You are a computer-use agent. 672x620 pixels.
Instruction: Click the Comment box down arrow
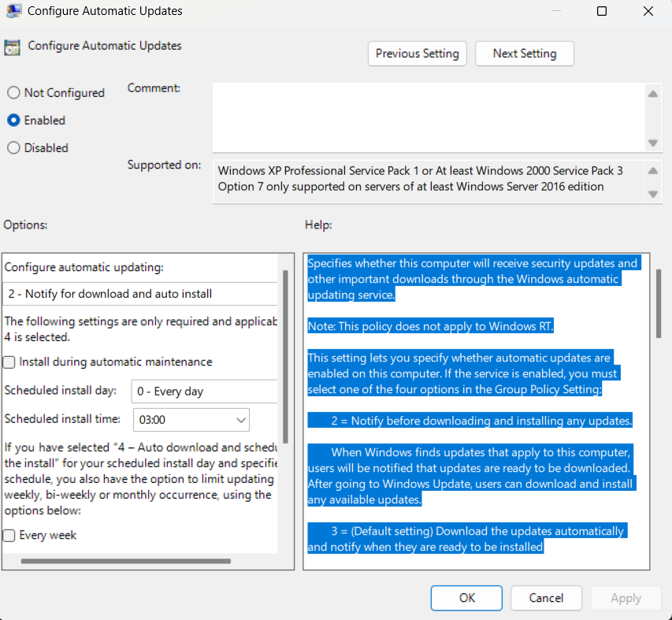pyautogui.click(x=653, y=143)
